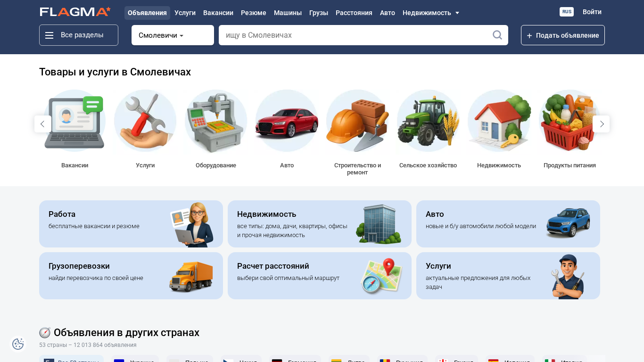The height and width of the screenshot is (362, 644).
Task: Open the Продукты питания grocery basket icon
Action: coord(570,122)
